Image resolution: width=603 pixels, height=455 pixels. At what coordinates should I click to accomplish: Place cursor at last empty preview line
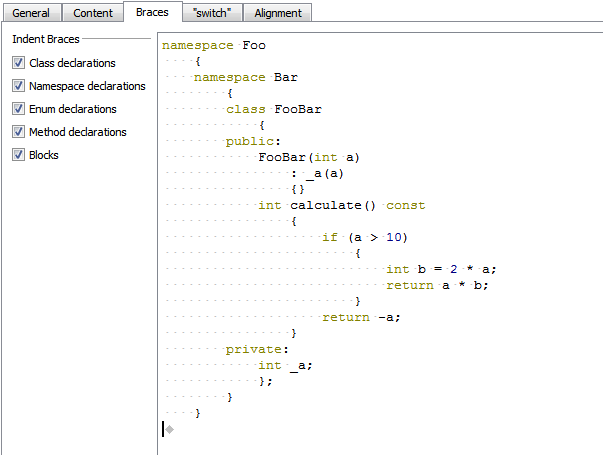point(168,429)
